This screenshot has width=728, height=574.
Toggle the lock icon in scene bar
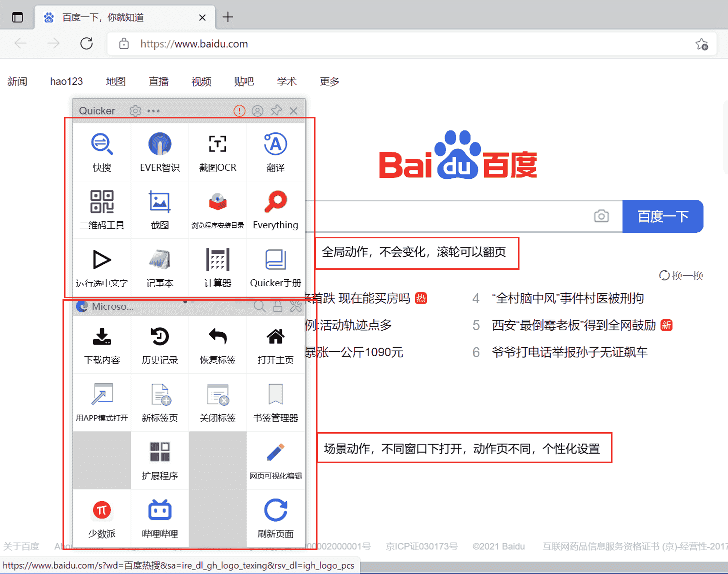pyautogui.click(x=277, y=306)
